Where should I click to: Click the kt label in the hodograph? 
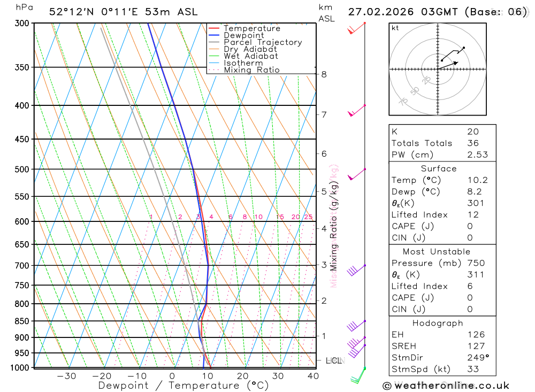[x=395, y=28]
